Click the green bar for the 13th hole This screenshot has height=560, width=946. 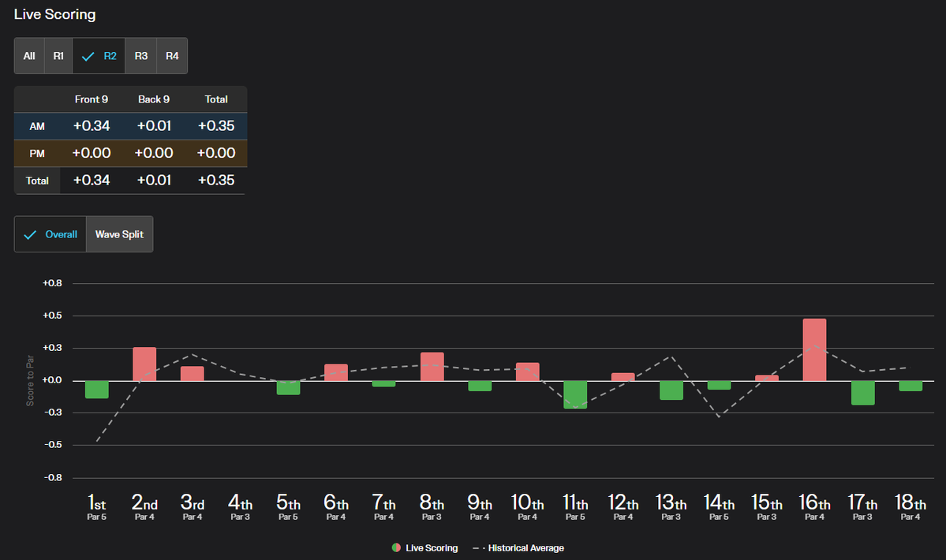click(x=671, y=390)
